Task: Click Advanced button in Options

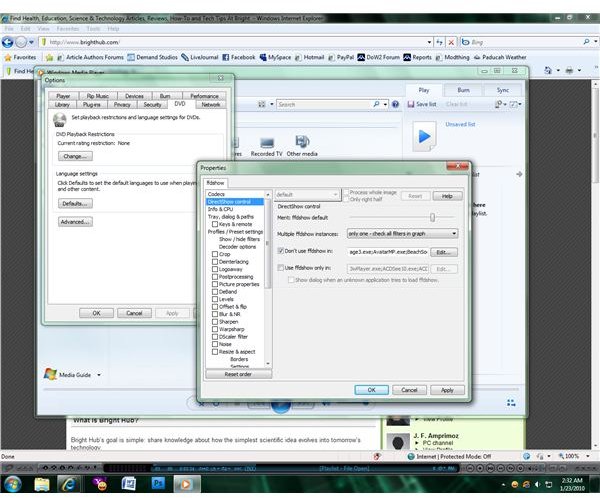Action: click(x=75, y=222)
